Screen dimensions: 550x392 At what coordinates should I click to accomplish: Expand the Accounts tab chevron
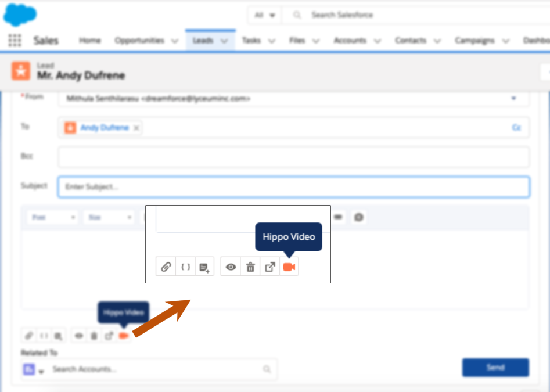click(377, 41)
